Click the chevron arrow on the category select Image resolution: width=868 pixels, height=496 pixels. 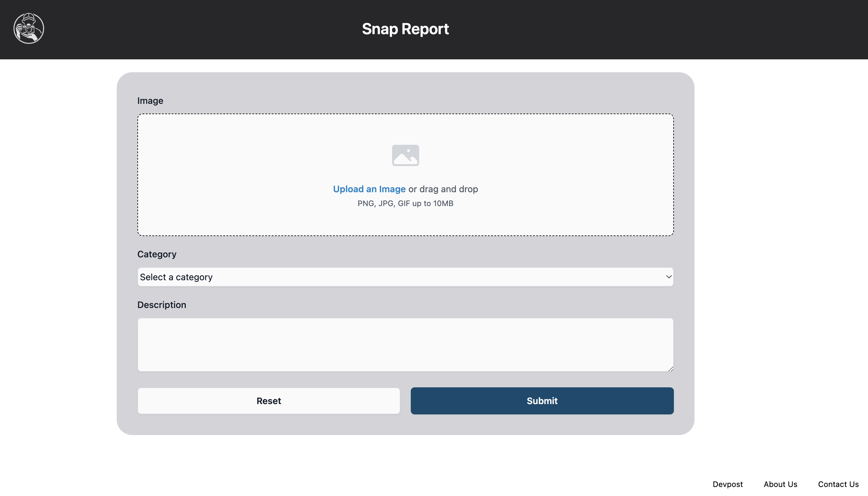[668, 277]
